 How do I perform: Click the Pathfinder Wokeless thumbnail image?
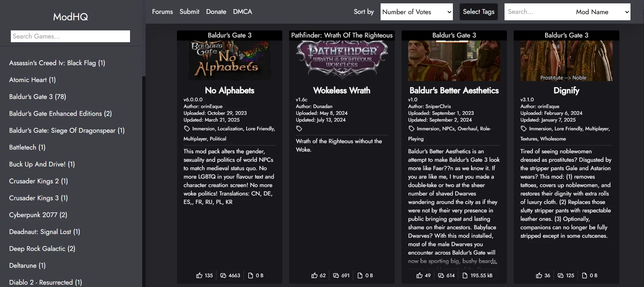pyautogui.click(x=342, y=61)
